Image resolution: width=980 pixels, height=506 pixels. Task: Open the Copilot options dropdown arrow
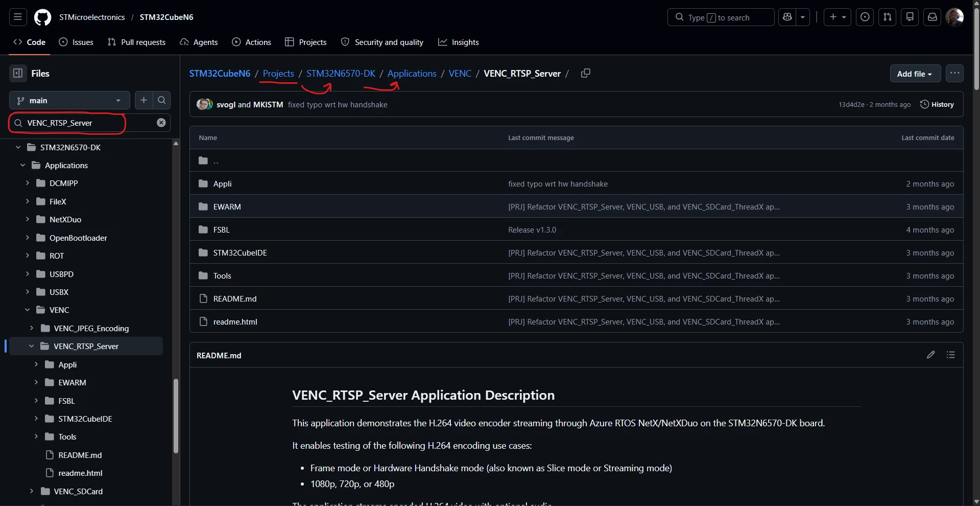tap(803, 17)
